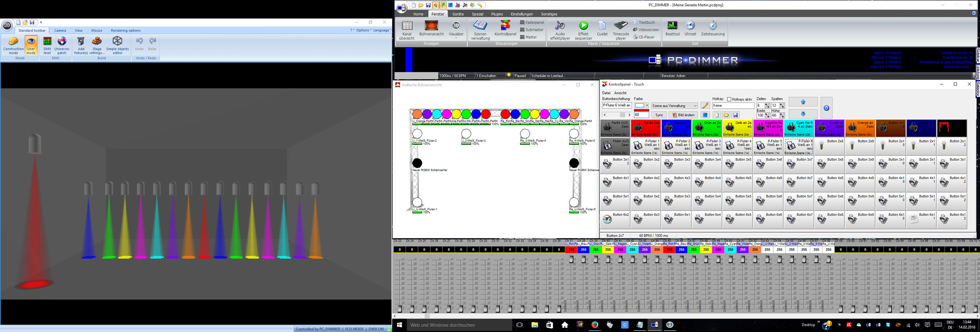This screenshot has height=332, width=980.
Task: Open the Uhrzeit clock
Action: 690,29
